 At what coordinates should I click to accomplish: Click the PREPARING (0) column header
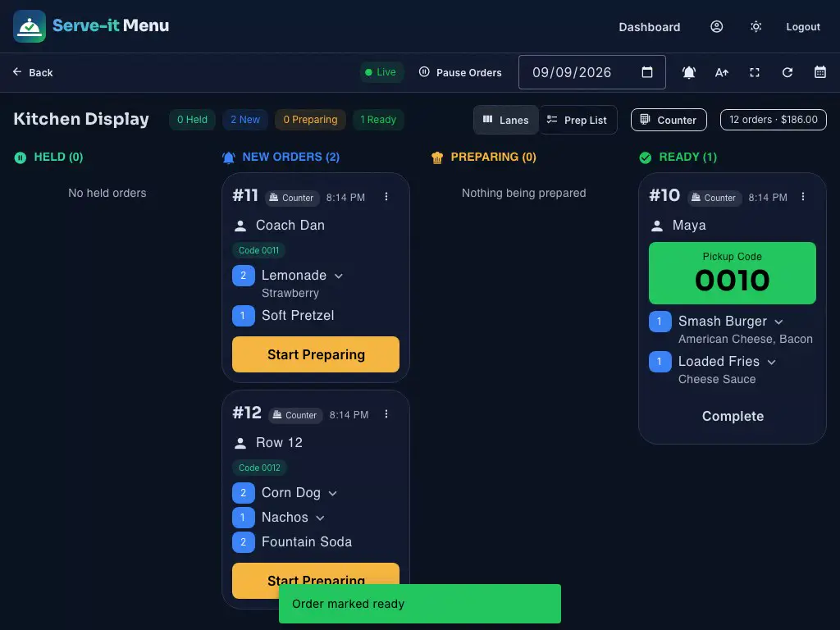pyautogui.click(x=493, y=157)
